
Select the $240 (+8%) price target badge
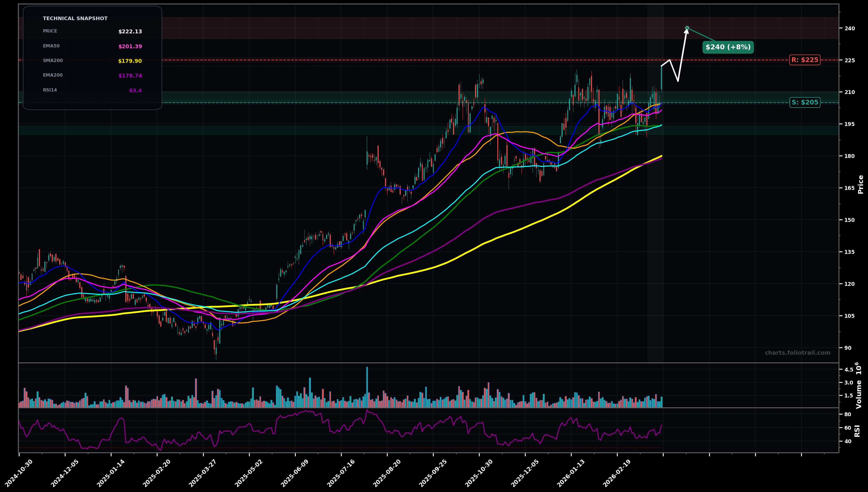(x=728, y=48)
